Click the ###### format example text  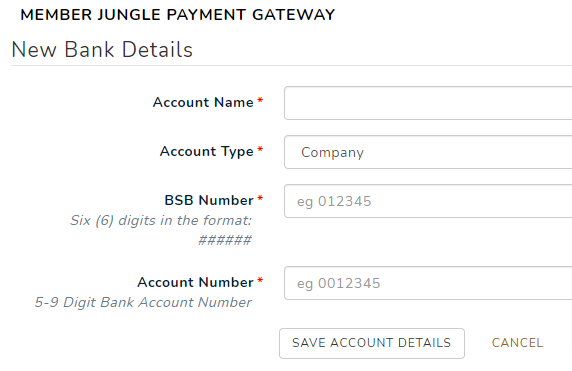[x=225, y=240]
